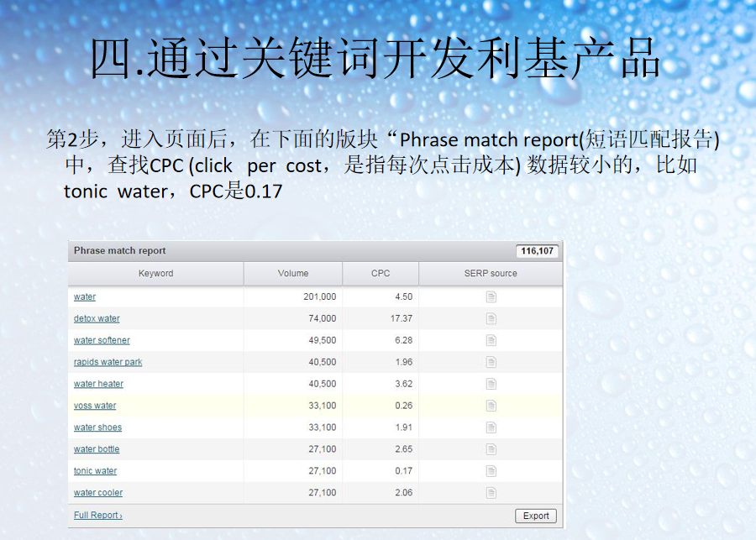Open SERP source icon for voss water
Image resolution: width=756 pixels, height=540 pixels.
[x=491, y=406]
